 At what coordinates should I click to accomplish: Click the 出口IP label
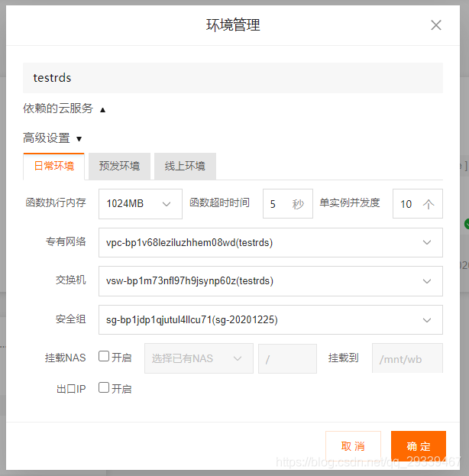click(71, 389)
